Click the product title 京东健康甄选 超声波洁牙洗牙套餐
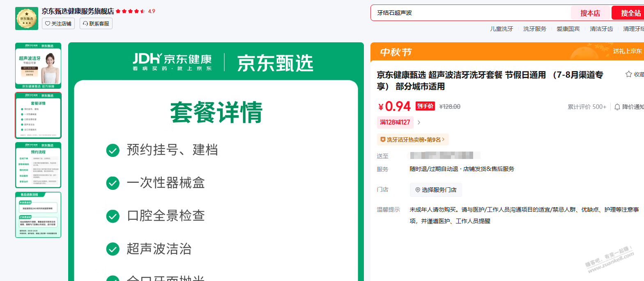 click(x=490, y=81)
